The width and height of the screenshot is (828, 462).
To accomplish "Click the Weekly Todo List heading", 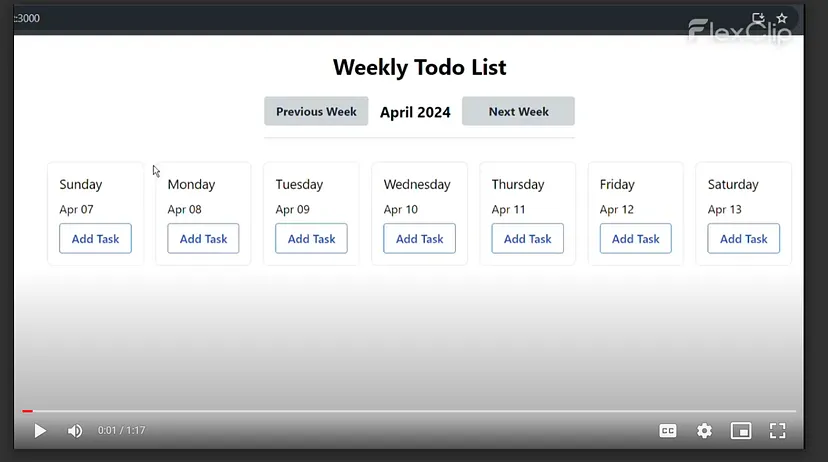I will click(419, 67).
